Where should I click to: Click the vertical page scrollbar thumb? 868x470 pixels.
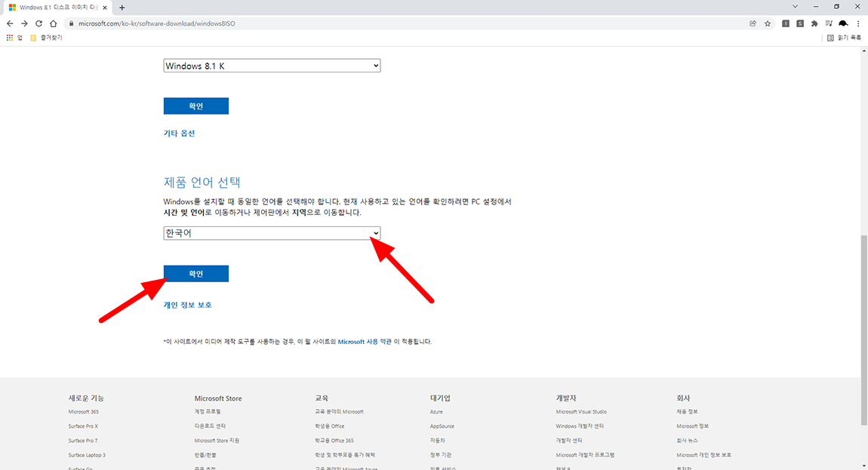[x=863, y=330]
